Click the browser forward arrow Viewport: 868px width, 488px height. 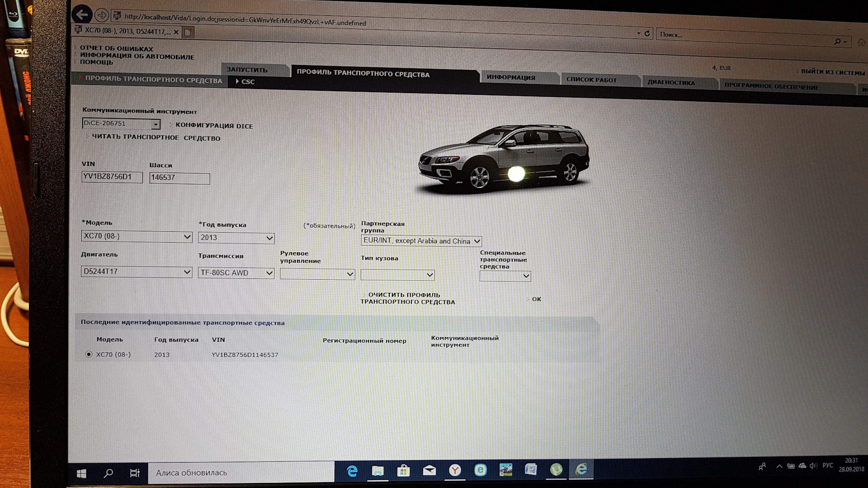[x=102, y=15]
